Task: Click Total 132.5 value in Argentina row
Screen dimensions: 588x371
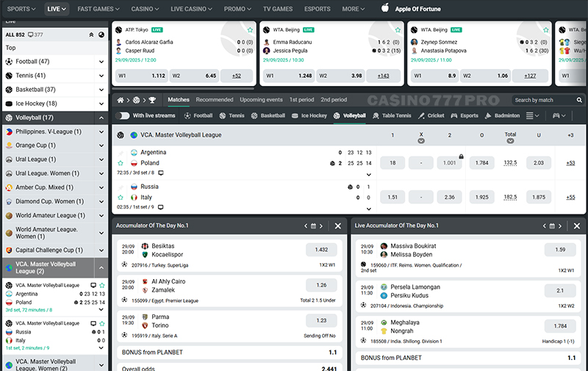Action: (510, 163)
